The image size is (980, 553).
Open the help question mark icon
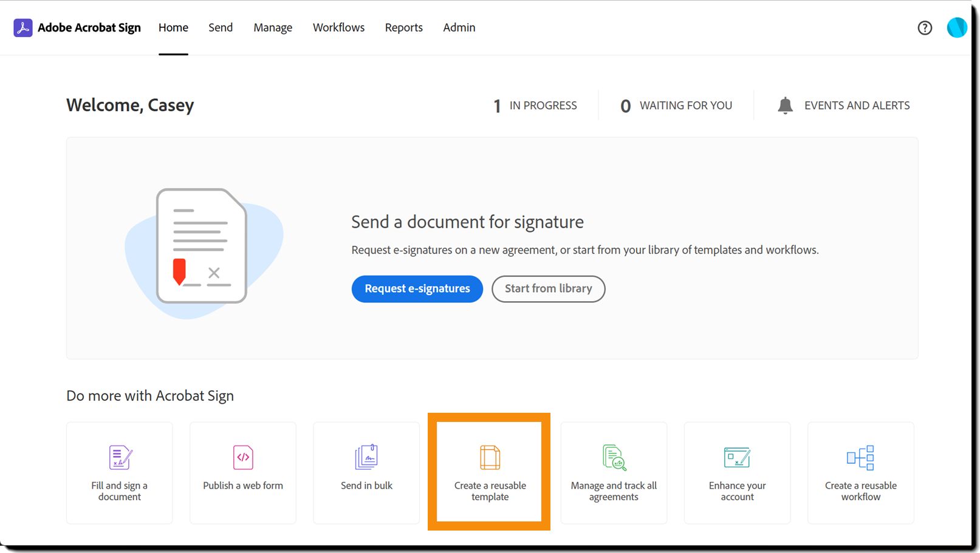click(925, 28)
